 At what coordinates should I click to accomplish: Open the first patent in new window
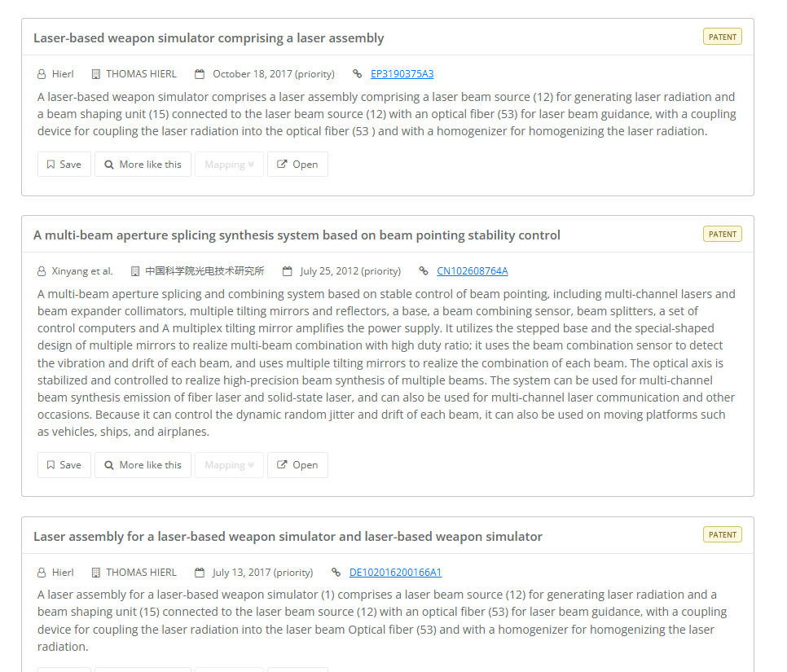click(x=297, y=164)
